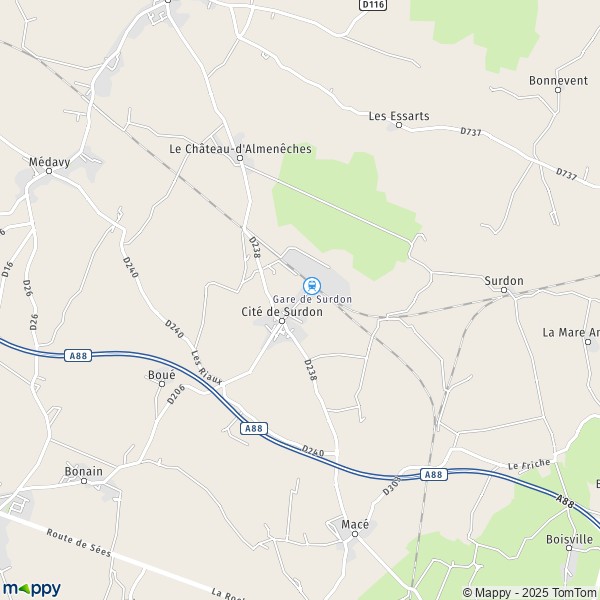Image resolution: width=600 pixels, height=600 pixels.
Task: Click the Gare de Surdon train station icon
Action: pos(312,285)
